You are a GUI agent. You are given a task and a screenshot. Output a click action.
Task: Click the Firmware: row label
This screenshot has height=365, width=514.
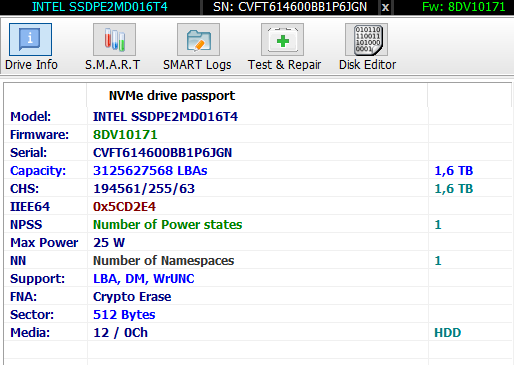[x=39, y=135]
